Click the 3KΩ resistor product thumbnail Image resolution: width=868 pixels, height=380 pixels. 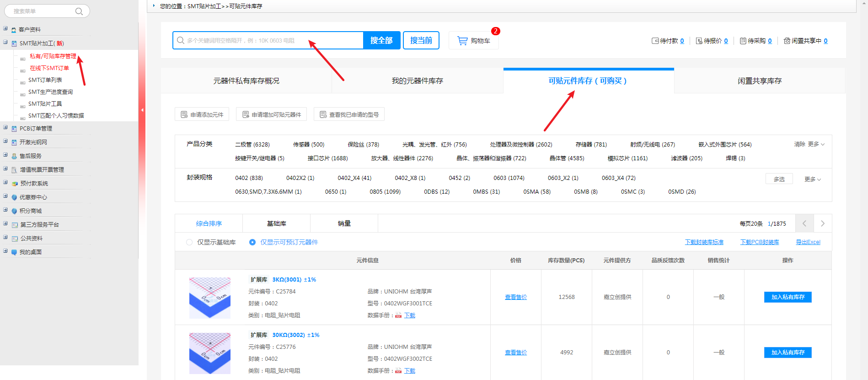[x=210, y=298]
